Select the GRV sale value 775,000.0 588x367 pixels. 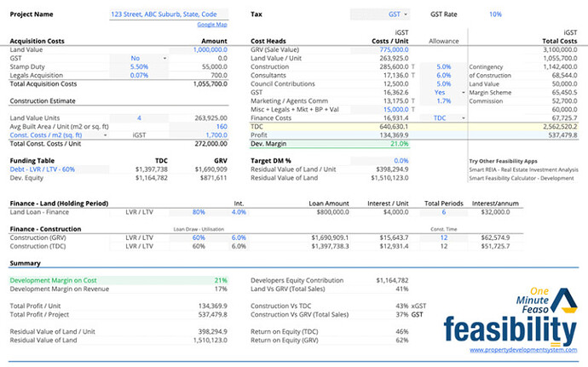pos(380,49)
